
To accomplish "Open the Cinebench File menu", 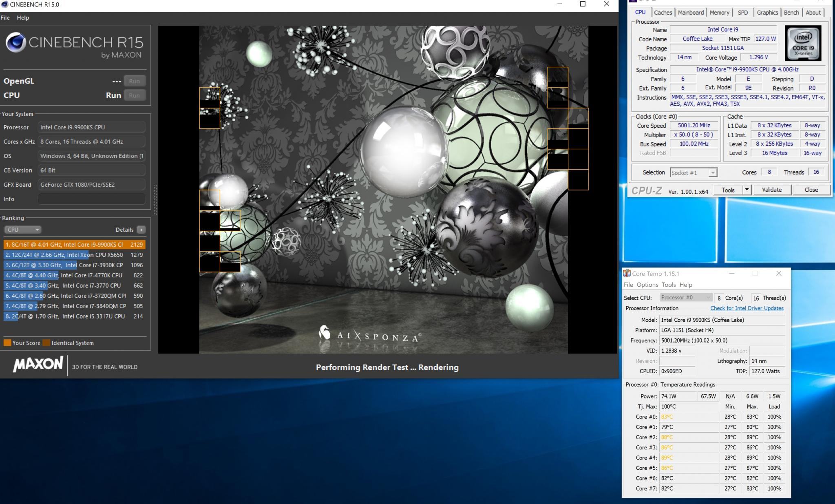I will coord(5,18).
